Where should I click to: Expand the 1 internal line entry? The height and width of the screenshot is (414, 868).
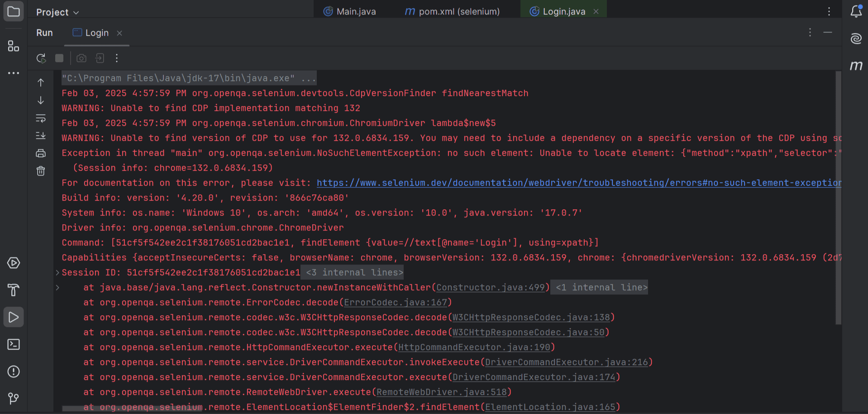coord(599,287)
